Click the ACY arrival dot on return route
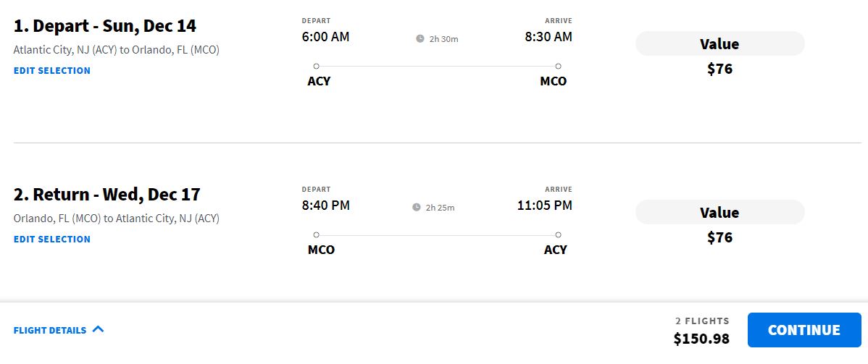The height and width of the screenshot is (364, 868). point(558,234)
